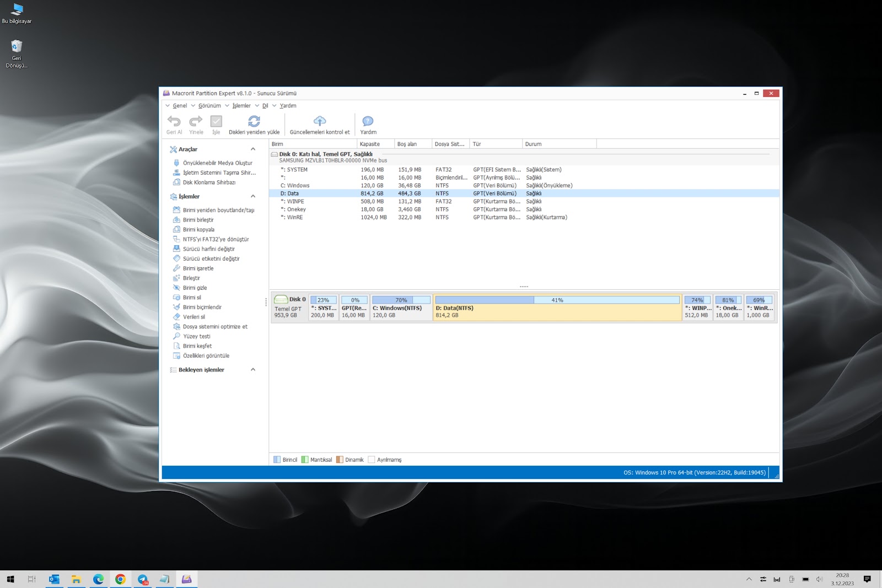Open the Genel menu
882x588 pixels.
tap(180, 106)
